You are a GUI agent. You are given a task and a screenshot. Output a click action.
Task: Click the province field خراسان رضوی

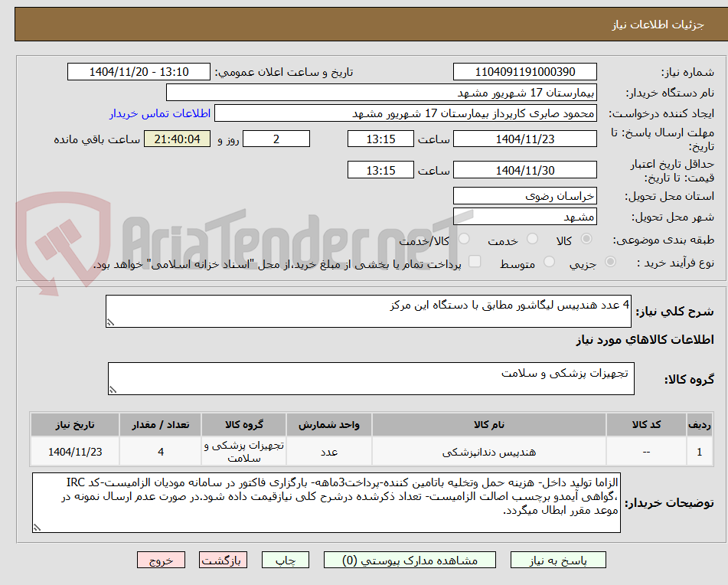pyautogui.click(x=524, y=196)
